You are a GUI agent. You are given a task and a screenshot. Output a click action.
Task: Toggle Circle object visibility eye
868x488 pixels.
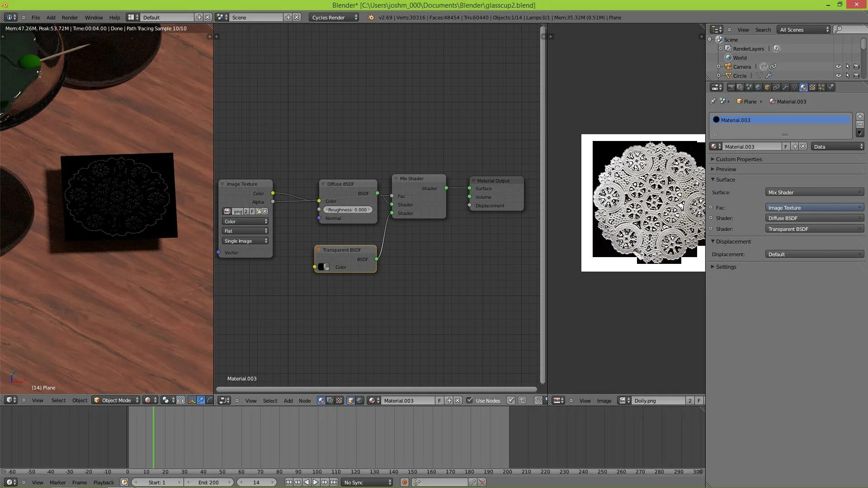pos(839,75)
